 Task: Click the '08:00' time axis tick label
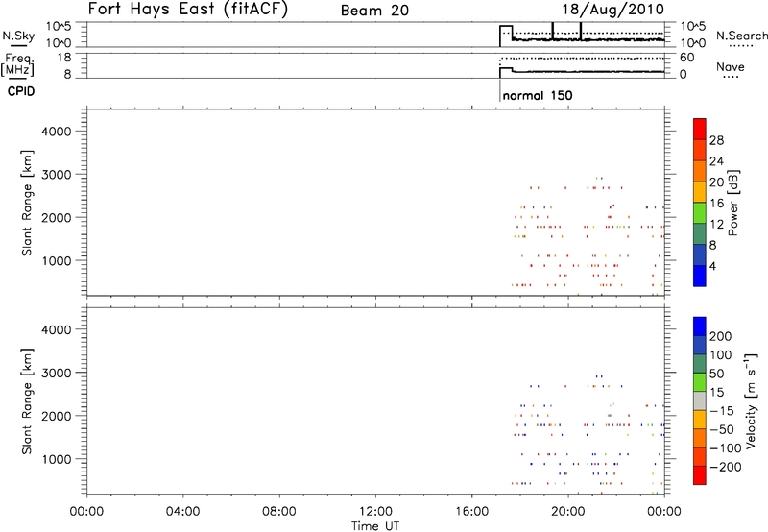(x=279, y=512)
